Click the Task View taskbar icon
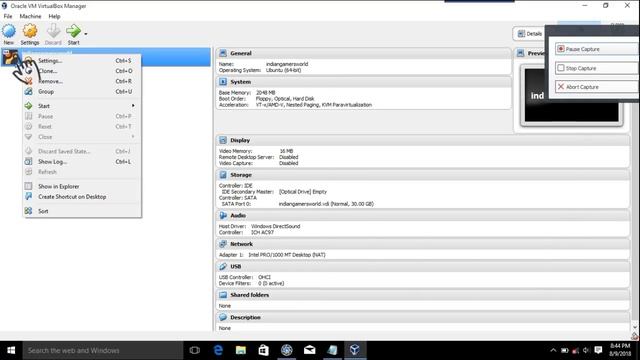The width and height of the screenshot is (640, 360). [x=195, y=350]
